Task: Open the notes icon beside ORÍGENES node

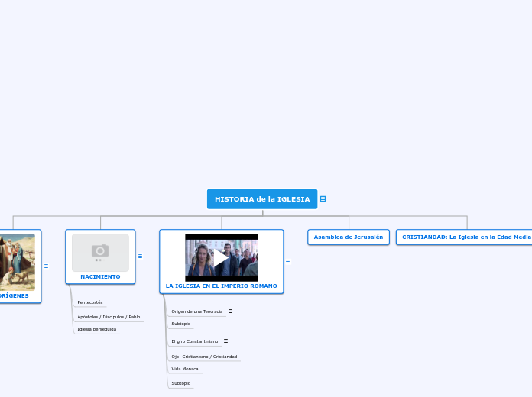Action: 46,266
